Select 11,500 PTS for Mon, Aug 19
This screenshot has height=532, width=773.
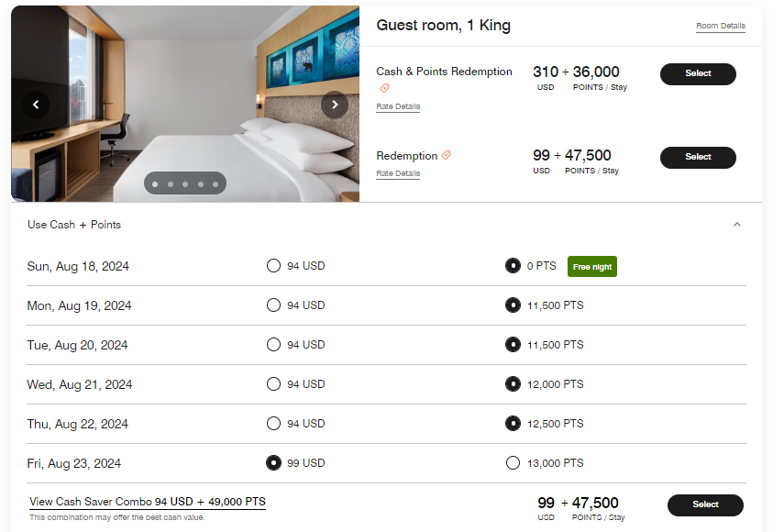(x=513, y=305)
